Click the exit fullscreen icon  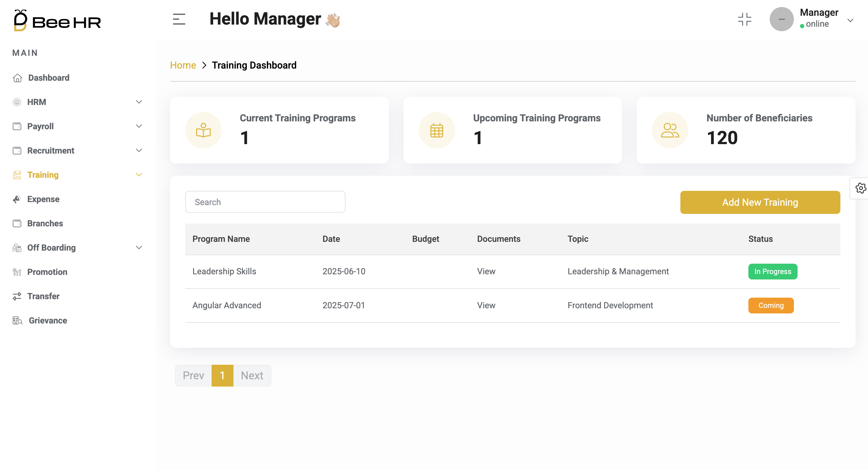744,19
